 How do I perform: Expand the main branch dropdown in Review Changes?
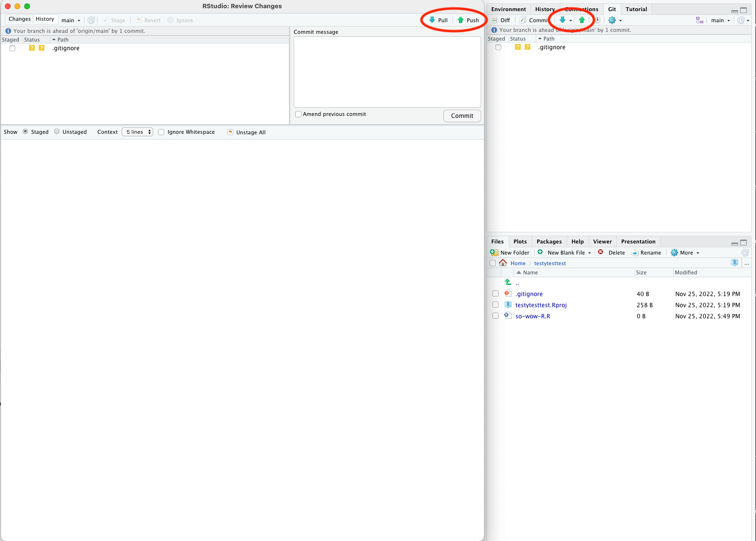(x=71, y=20)
